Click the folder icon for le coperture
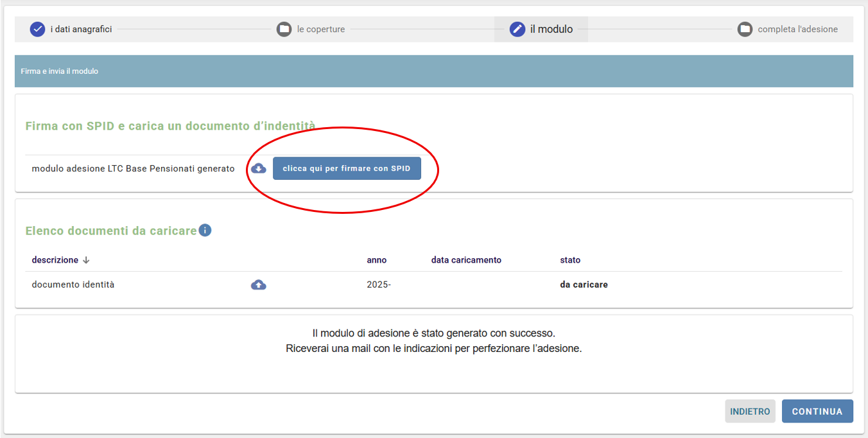This screenshot has height=438, width=868. pyautogui.click(x=284, y=30)
